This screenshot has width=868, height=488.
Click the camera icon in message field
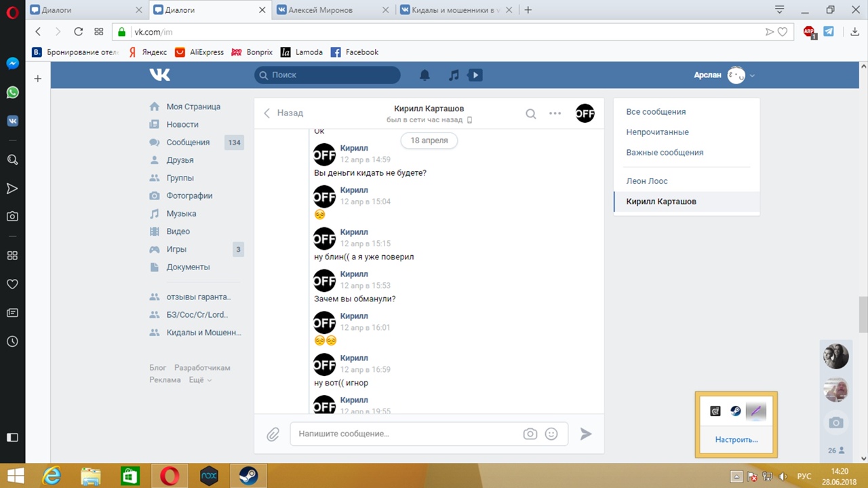coord(530,434)
